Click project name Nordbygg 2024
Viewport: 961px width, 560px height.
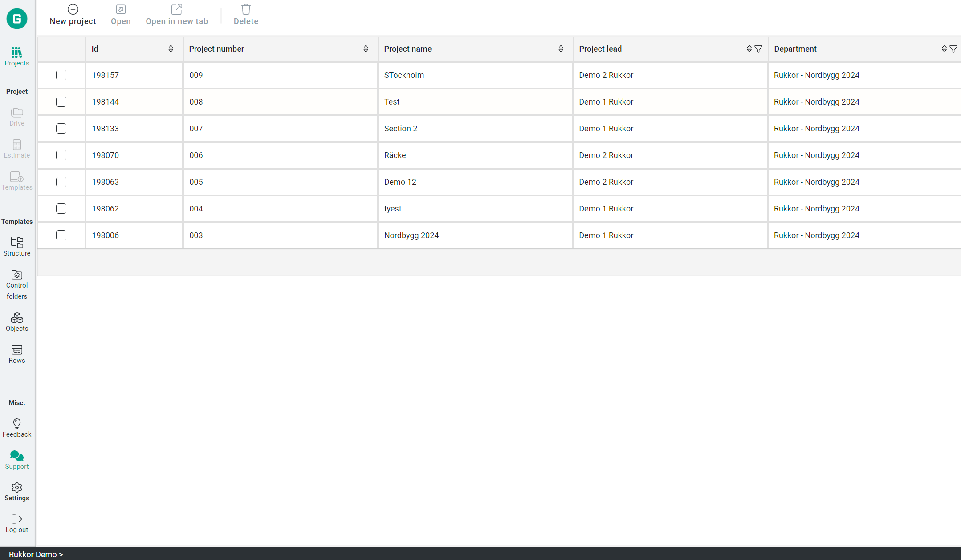point(411,235)
